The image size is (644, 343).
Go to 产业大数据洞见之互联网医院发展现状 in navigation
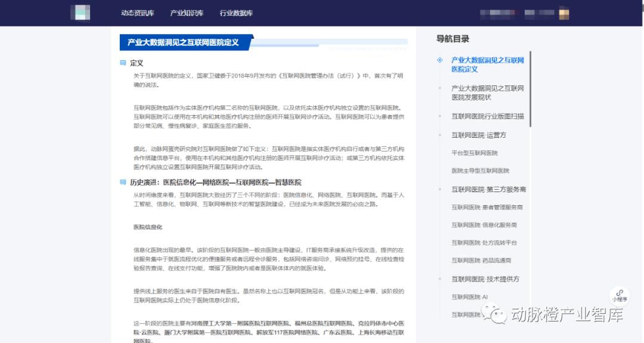[488, 92]
